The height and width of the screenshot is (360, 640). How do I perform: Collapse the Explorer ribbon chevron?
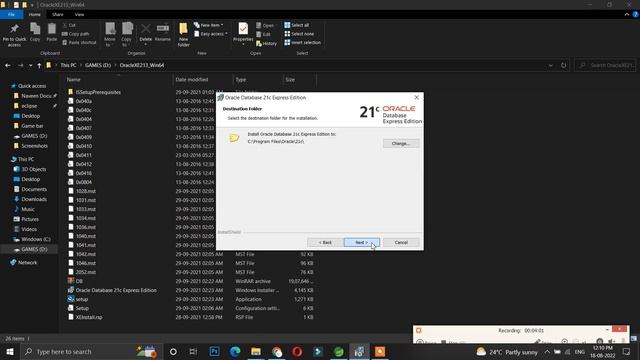coord(627,15)
